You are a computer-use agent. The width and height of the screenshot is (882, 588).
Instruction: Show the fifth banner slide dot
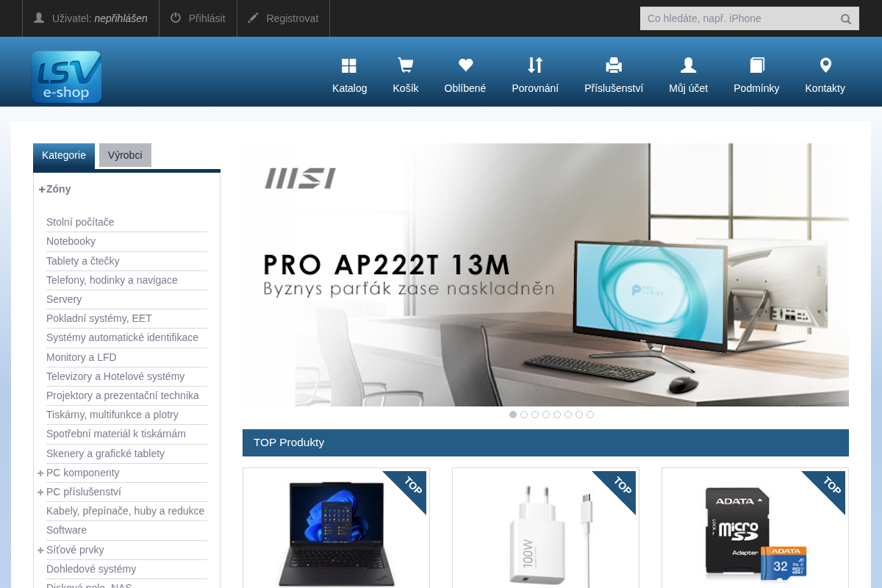[557, 415]
